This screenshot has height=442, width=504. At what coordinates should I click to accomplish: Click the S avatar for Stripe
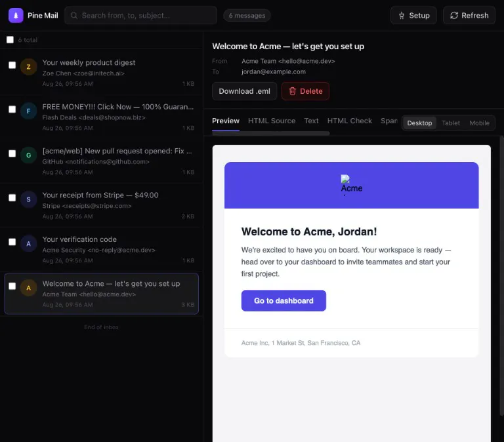coord(29,199)
